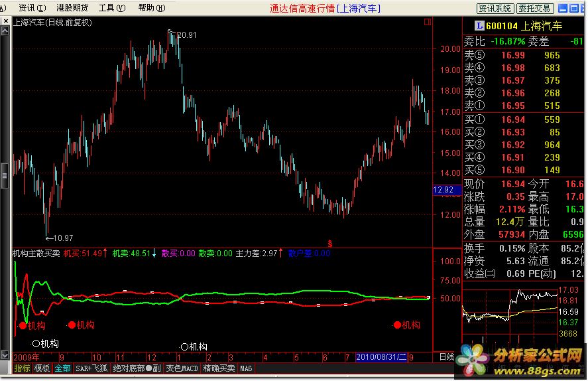Image resolution: width=588 pixels, height=381 pixels.
Task: Click the L icon beside 600104
Action: 479,26
